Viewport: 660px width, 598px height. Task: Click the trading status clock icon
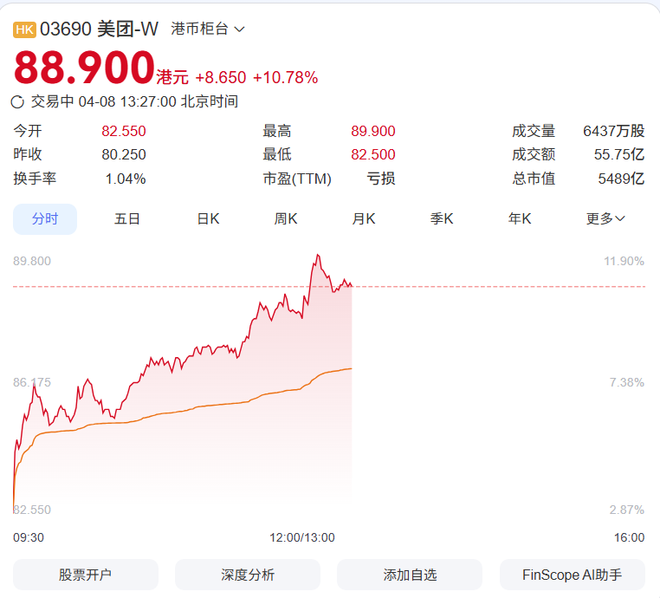[x=18, y=101]
